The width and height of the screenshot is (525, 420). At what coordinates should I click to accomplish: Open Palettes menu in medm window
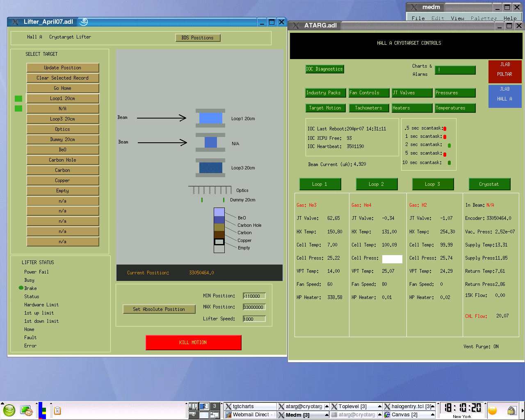tap(484, 18)
